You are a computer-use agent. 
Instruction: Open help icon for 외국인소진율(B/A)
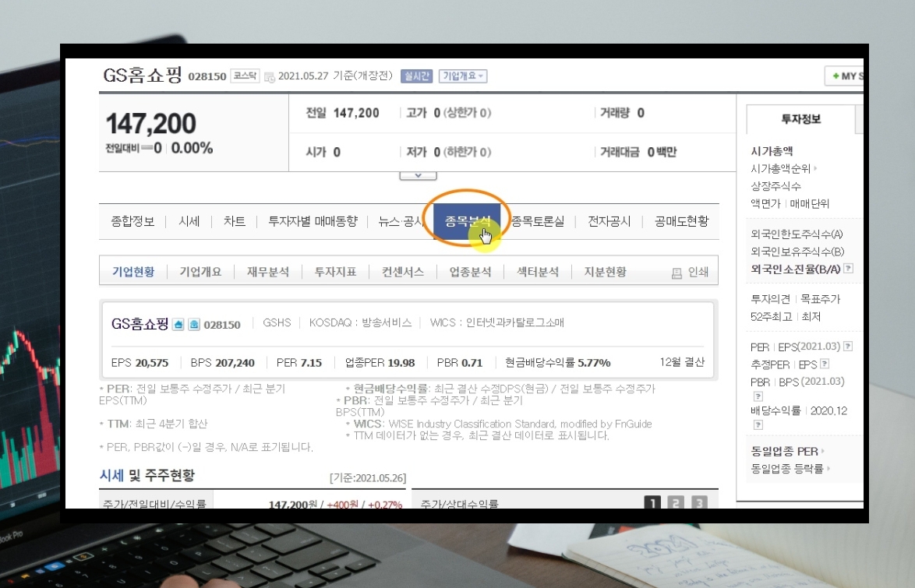(849, 269)
